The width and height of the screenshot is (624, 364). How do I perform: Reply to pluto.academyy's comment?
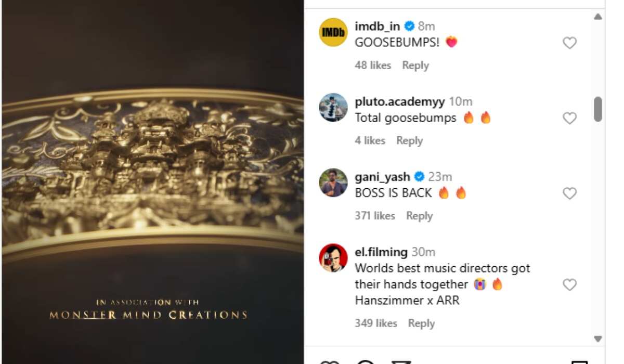pyautogui.click(x=409, y=140)
